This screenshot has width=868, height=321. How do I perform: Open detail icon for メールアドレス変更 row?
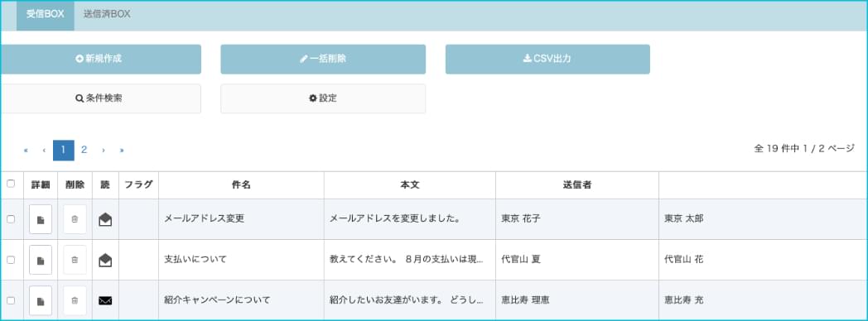tap(41, 219)
